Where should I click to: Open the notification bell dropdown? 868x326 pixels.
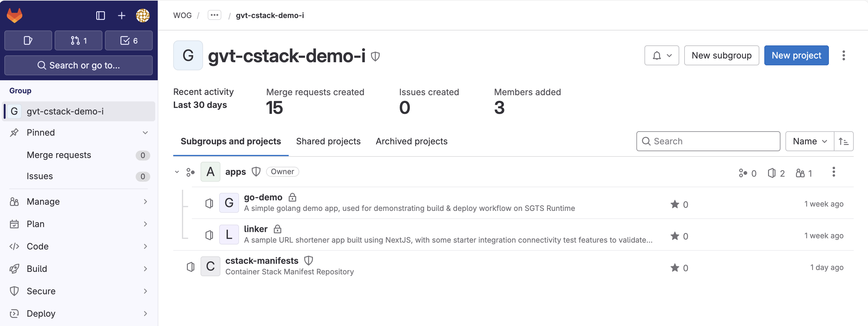(x=662, y=55)
